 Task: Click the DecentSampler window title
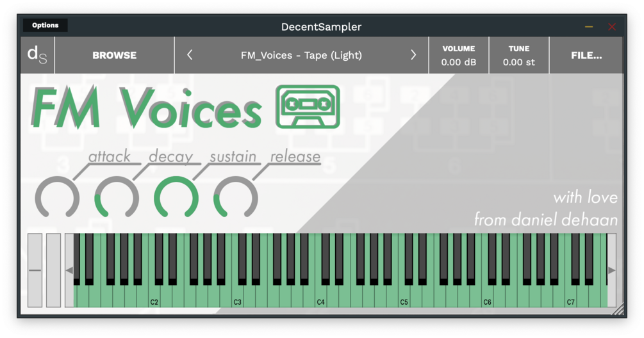coord(321,27)
